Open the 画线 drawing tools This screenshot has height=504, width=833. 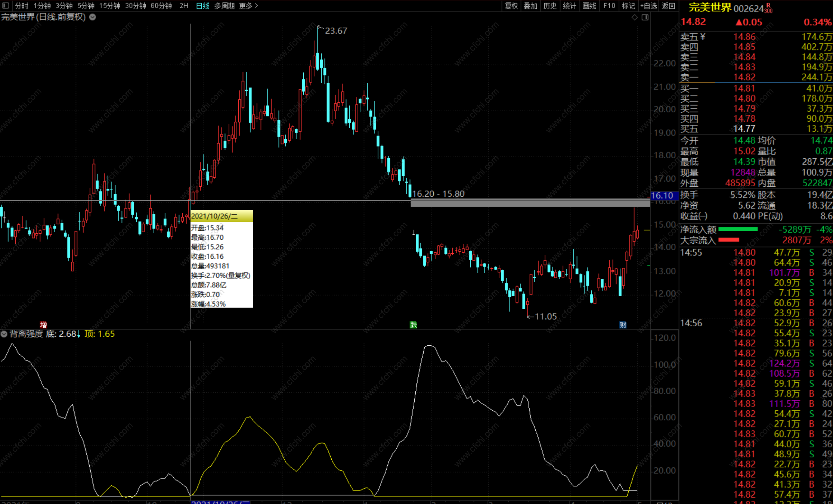click(589, 6)
